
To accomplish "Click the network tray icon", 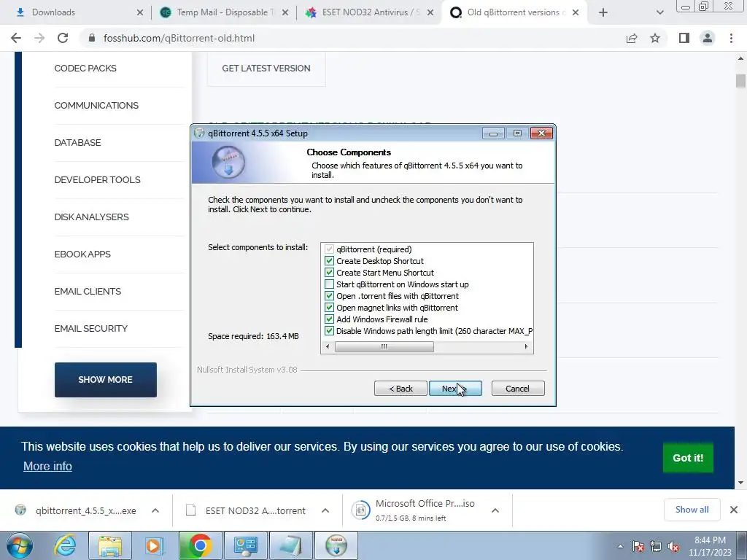I will point(656,546).
